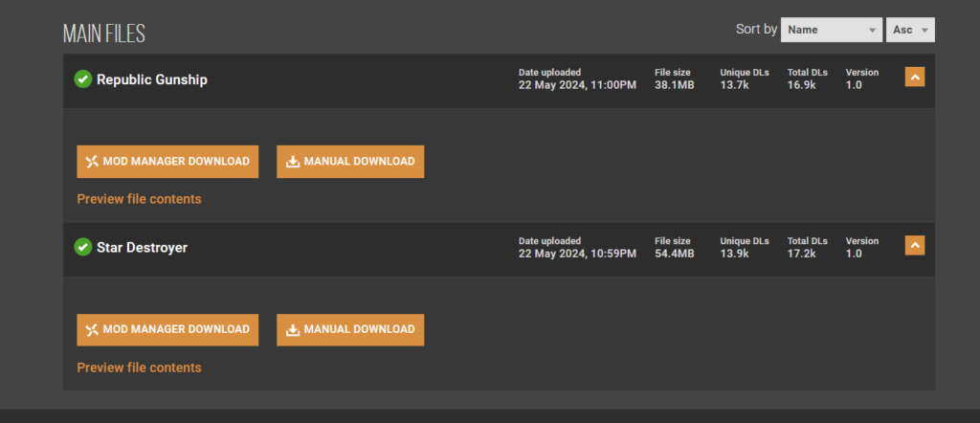Viewport: 980px width, 423px height.
Task: Click the green checkmark beside Republic Gunship
Action: [83, 79]
